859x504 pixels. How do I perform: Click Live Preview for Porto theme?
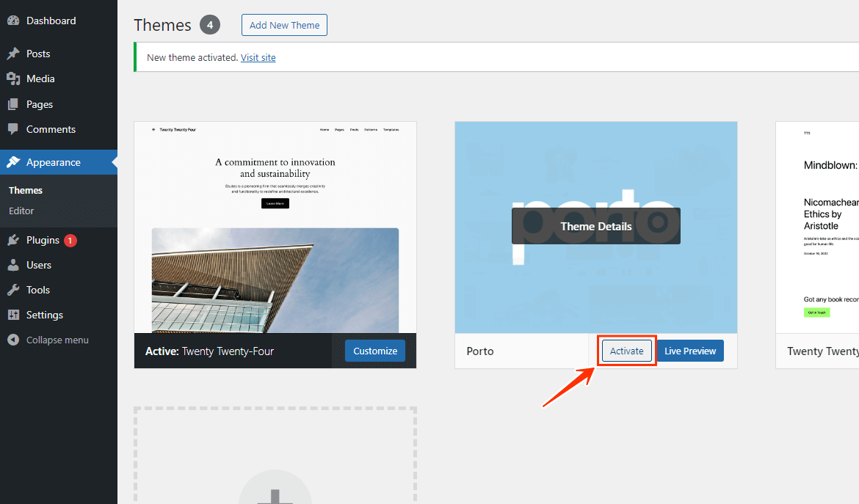690,351
